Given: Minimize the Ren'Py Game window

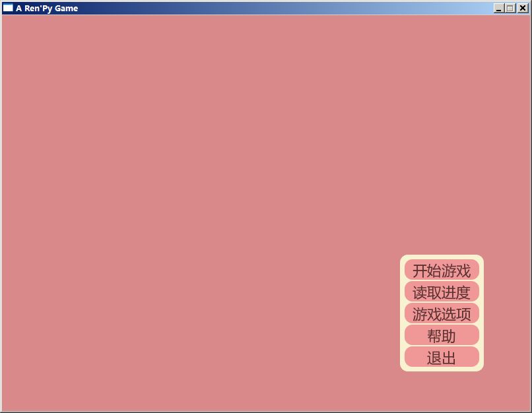Looking at the screenshot, I should 498,8.
